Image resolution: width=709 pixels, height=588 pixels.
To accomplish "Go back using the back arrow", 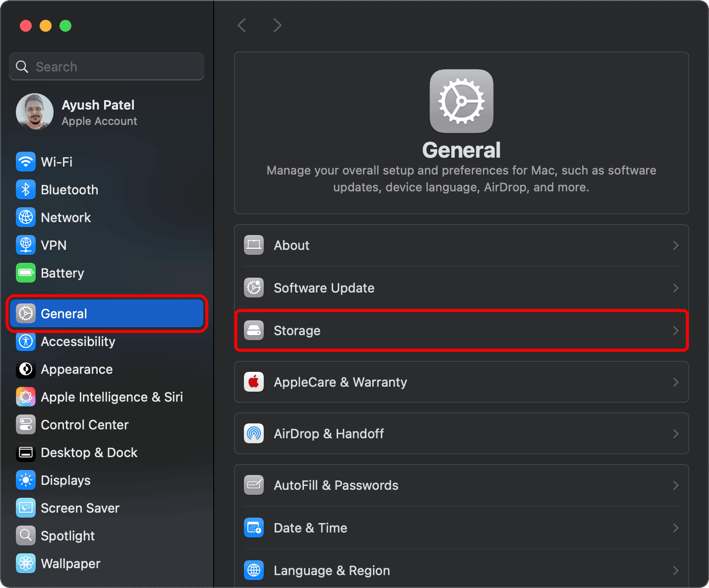I will pos(242,25).
